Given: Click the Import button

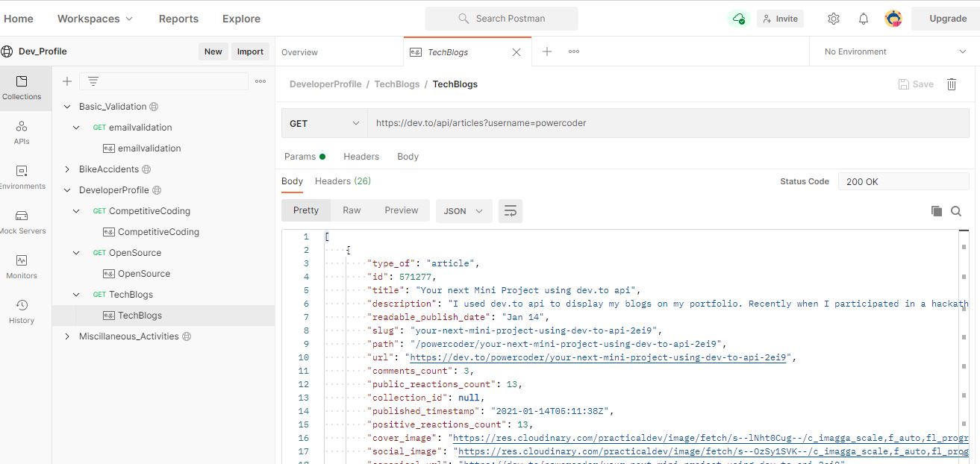Looking at the screenshot, I should point(250,51).
